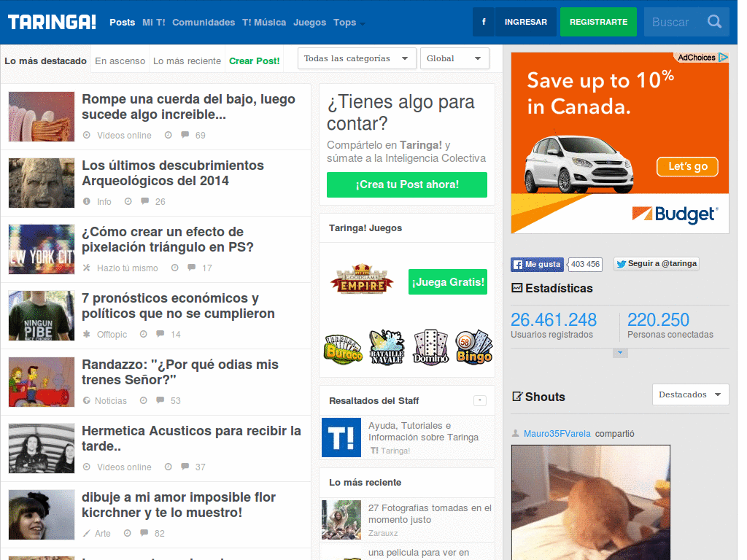
Task: Click the Taringa! logo
Action: coord(52,22)
